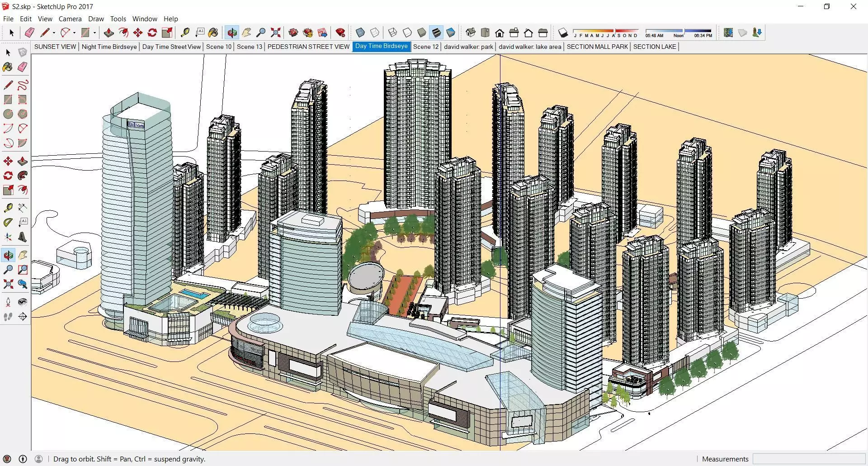Select the Scale tool in top toolbar
This screenshot has height=466, width=868.
point(167,33)
